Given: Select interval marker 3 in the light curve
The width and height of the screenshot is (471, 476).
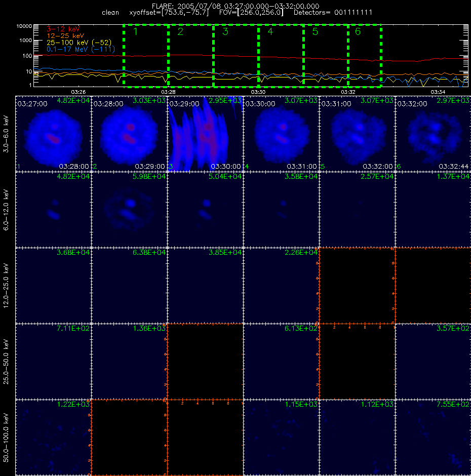Looking at the screenshot, I should [225, 31].
